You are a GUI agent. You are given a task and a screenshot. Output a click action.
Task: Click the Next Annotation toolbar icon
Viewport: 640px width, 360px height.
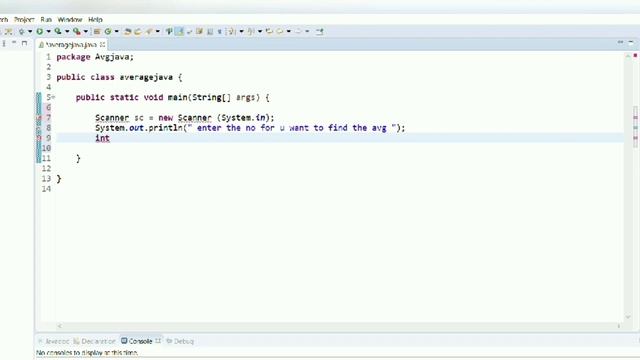click(231, 31)
